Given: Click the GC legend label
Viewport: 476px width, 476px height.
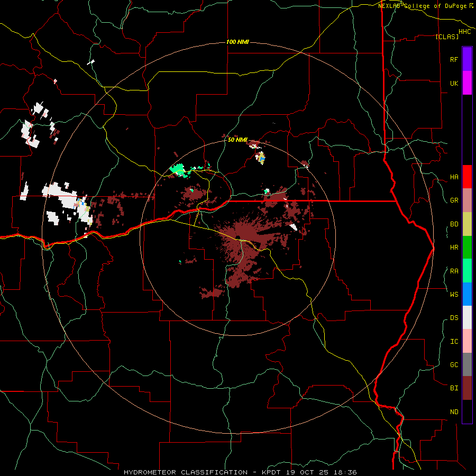Looking at the screenshot, I should click(x=454, y=364).
